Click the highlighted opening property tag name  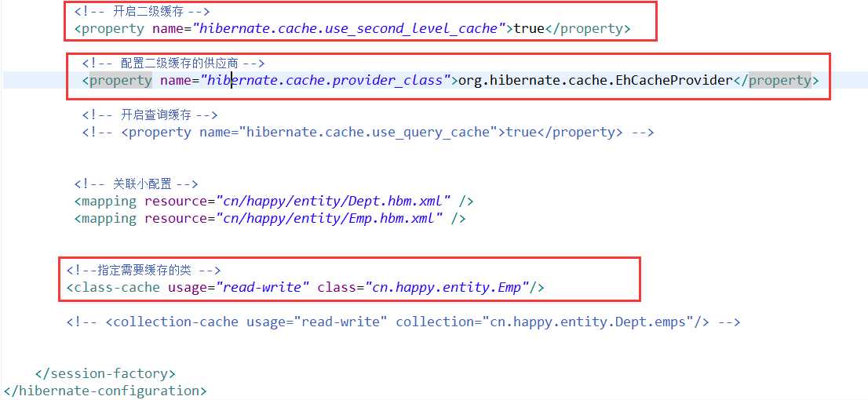click(x=120, y=81)
